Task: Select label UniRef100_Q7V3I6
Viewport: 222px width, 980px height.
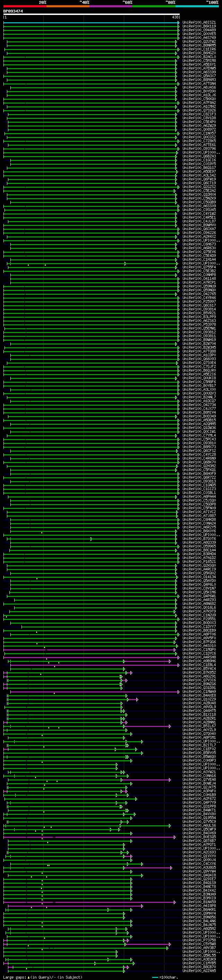Action: click(x=199, y=680)
